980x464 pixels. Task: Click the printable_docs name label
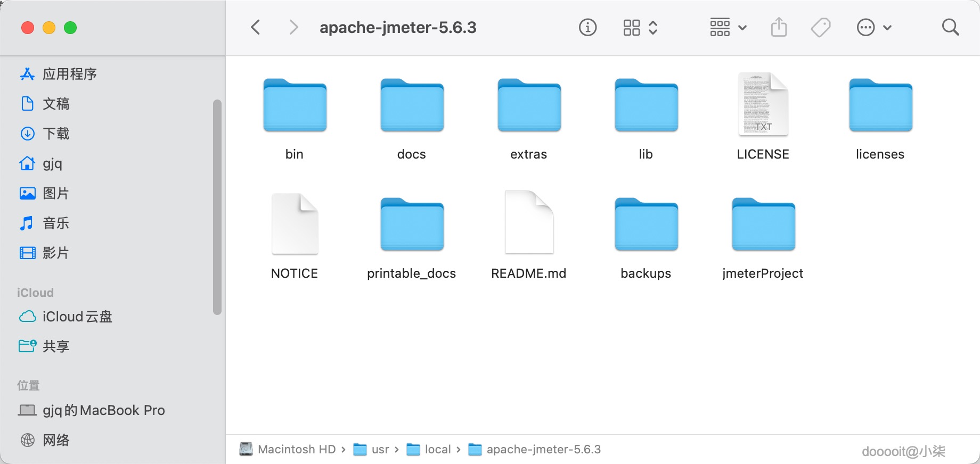tap(412, 274)
